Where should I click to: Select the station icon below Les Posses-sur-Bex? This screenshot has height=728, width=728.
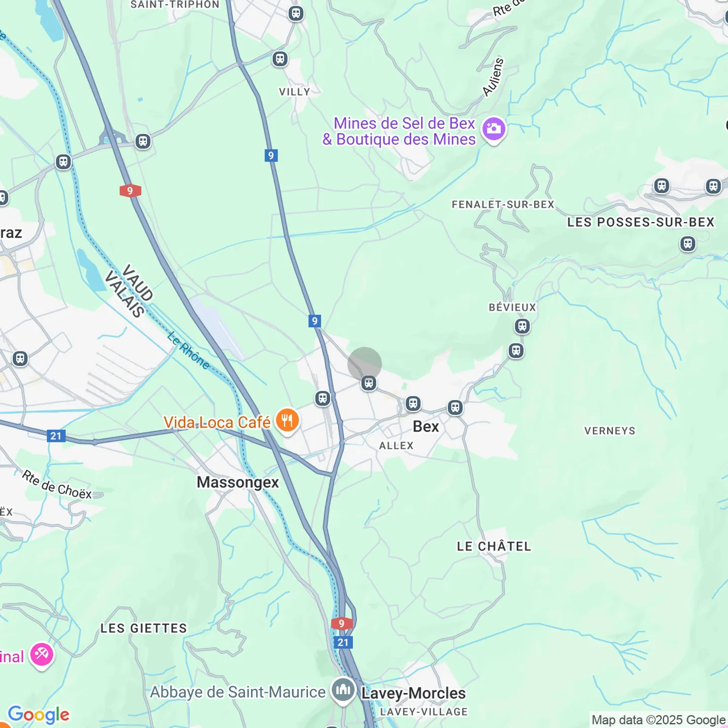pyautogui.click(x=688, y=244)
